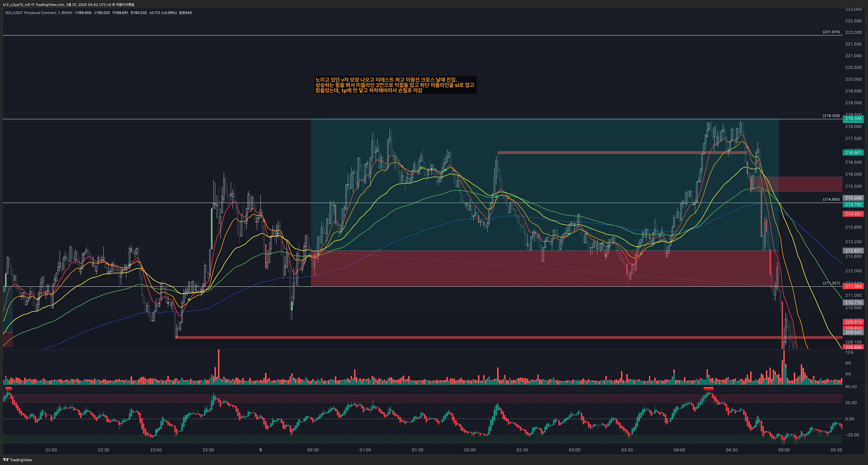
Task: Click the 217.500 price axis tick
Action: (x=853, y=139)
